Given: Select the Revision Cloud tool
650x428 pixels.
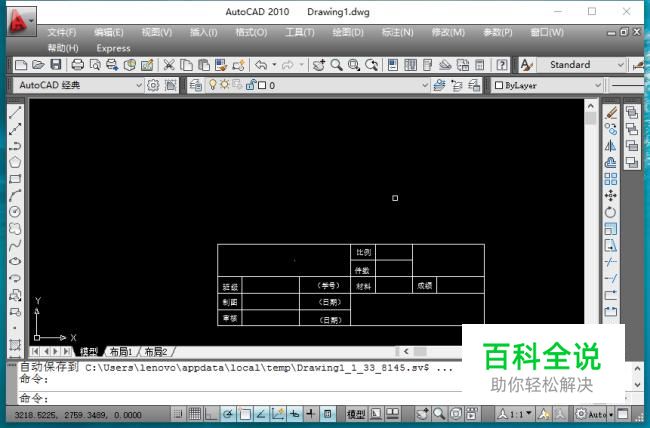Looking at the screenshot, I should (x=15, y=229).
